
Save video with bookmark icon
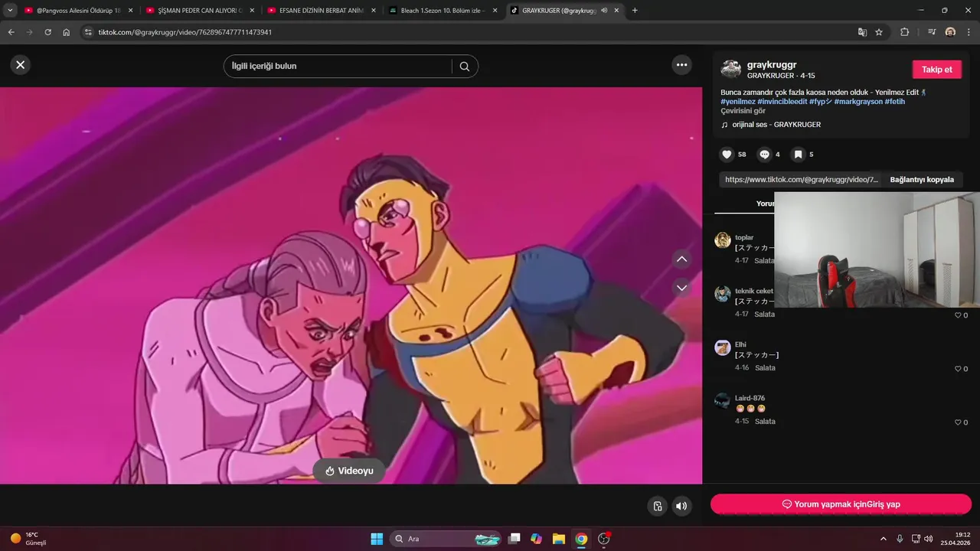pyautogui.click(x=798, y=155)
